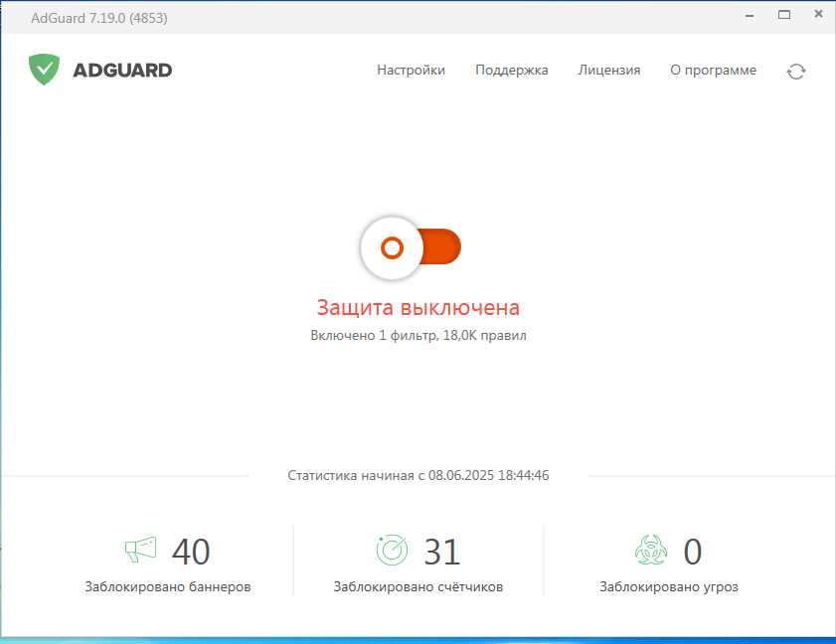Click the Заблокировано счётчиков label
This screenshot has width=836, height=644.
click(418, 586)
